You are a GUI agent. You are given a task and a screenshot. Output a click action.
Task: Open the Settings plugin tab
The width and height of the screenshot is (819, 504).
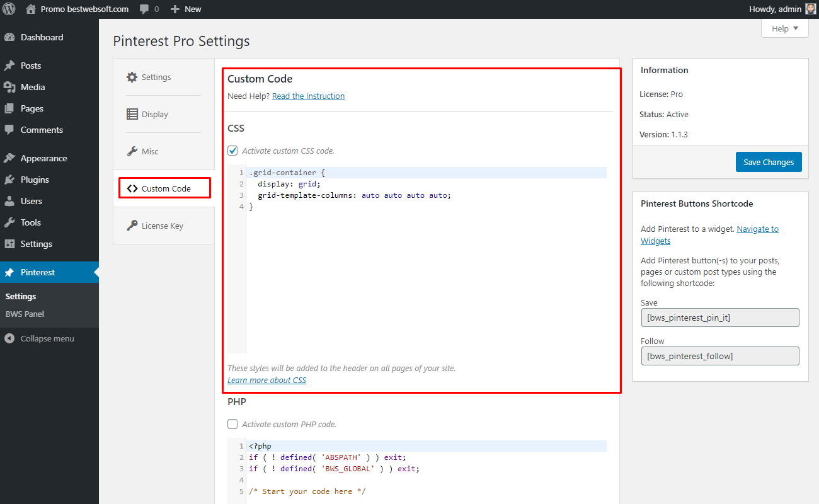164,77
